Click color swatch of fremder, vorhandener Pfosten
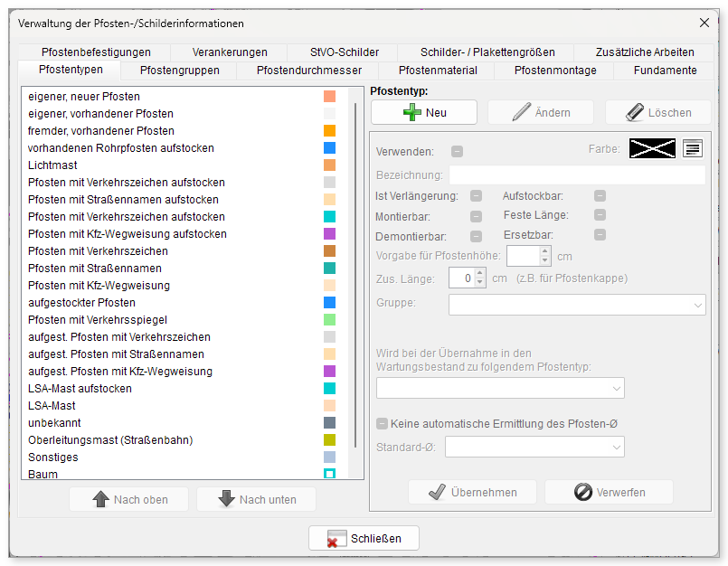Image resolution: width=728 pixels, height=566 pixels. click(x=330, y=130)
